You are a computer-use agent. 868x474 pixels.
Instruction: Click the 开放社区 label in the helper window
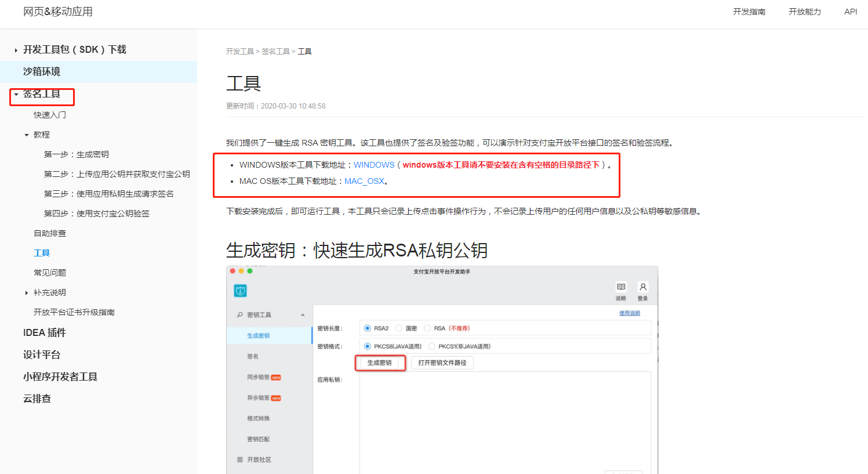[x=259, y=459]
